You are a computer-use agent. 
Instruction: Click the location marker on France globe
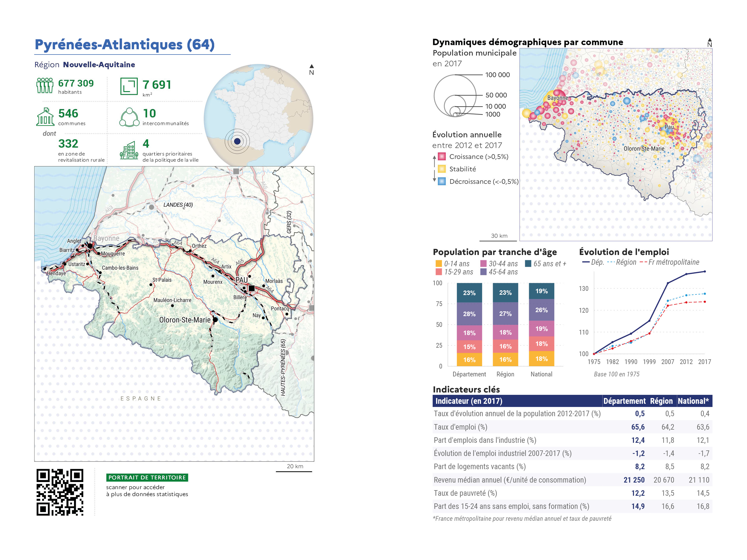237,141
